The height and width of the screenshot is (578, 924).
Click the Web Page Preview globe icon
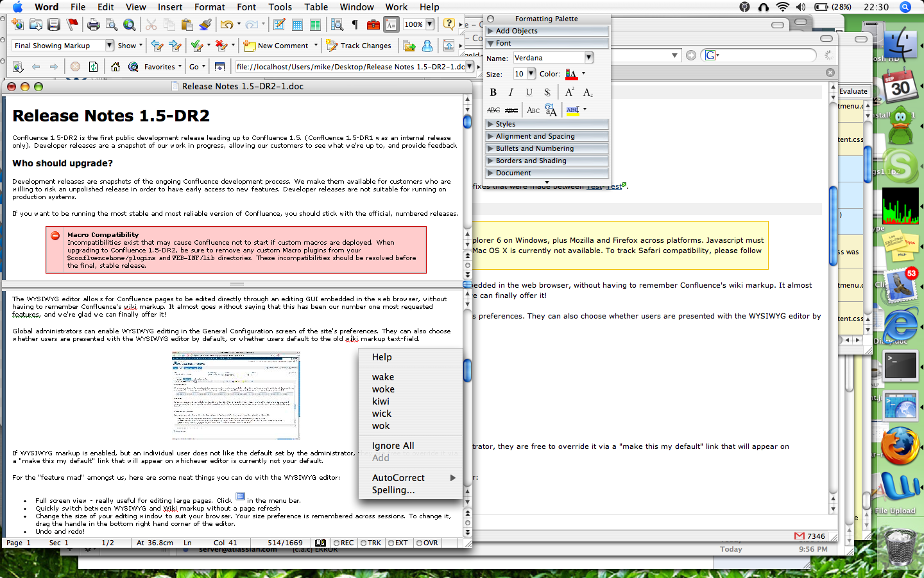[x=130, y=24]
